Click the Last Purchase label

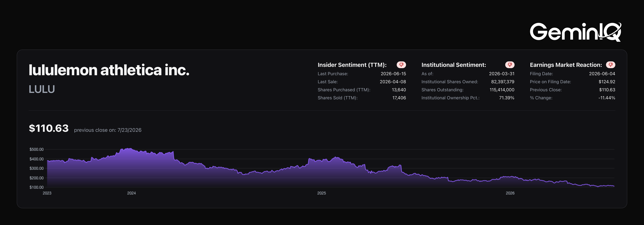point(333,74)
